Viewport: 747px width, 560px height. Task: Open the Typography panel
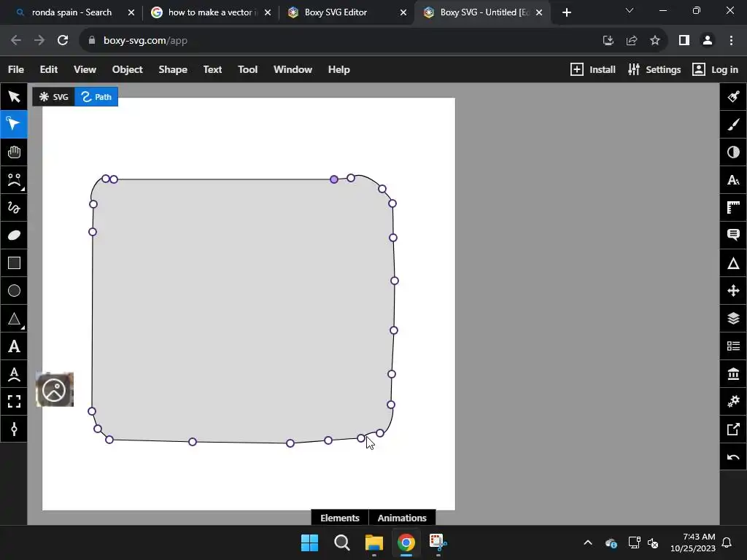point(733,180)
